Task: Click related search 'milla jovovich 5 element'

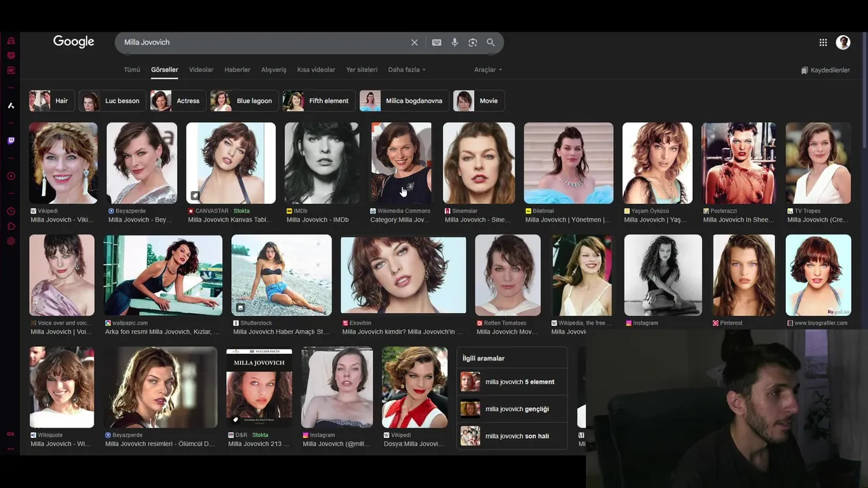Action: click(x=512, y=382)
